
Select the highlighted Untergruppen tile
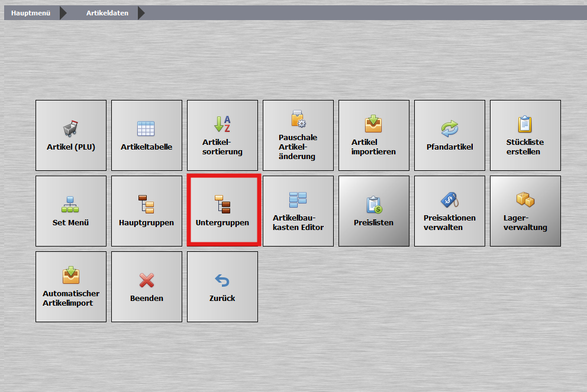(x=222, y=211)
